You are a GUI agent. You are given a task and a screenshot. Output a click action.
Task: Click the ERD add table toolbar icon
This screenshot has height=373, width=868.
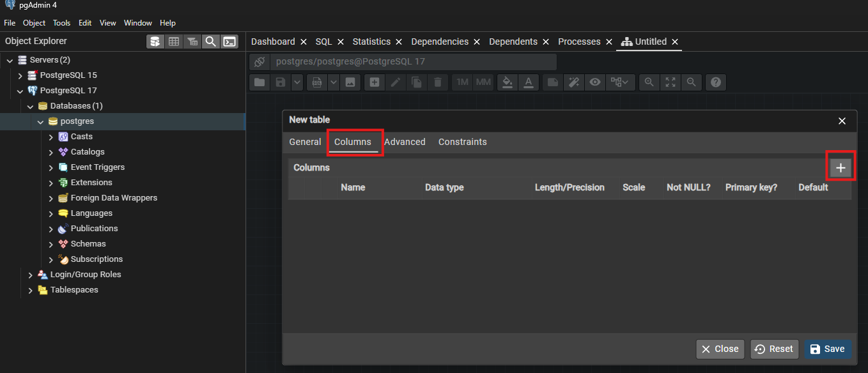coord(375,82)
